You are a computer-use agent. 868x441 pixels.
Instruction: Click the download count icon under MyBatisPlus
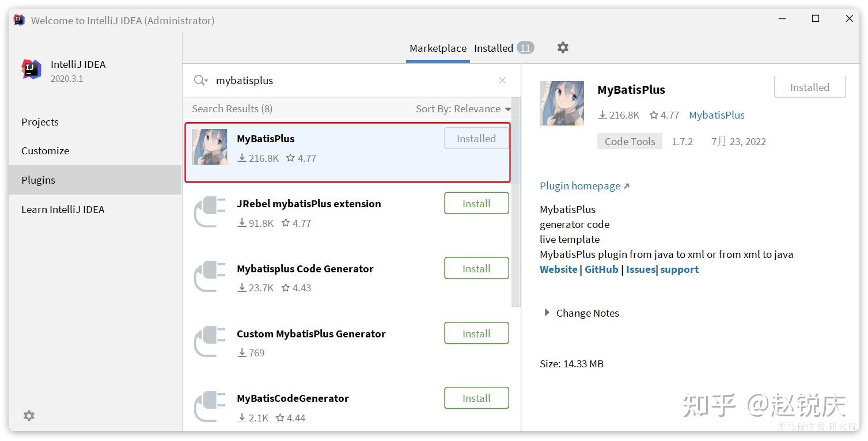pos(242,158)
